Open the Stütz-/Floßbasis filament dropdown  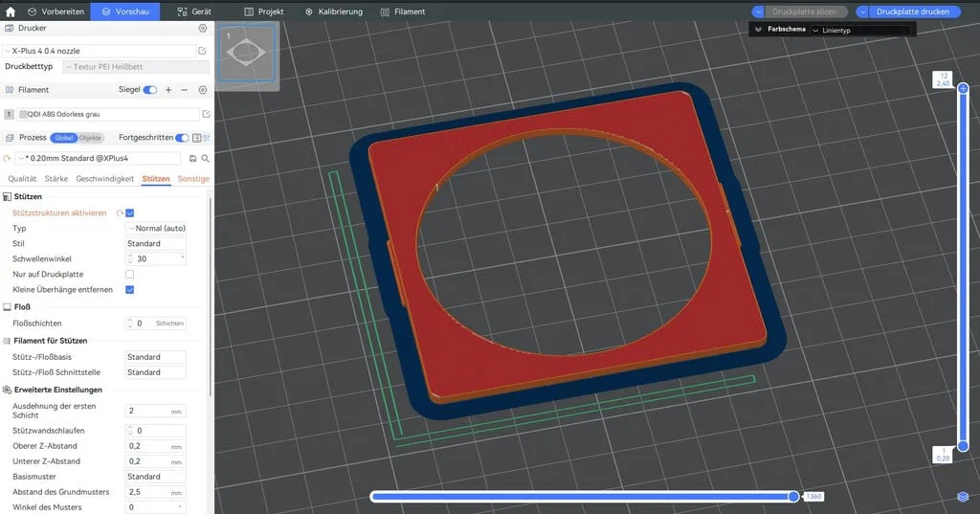(156, 357)
